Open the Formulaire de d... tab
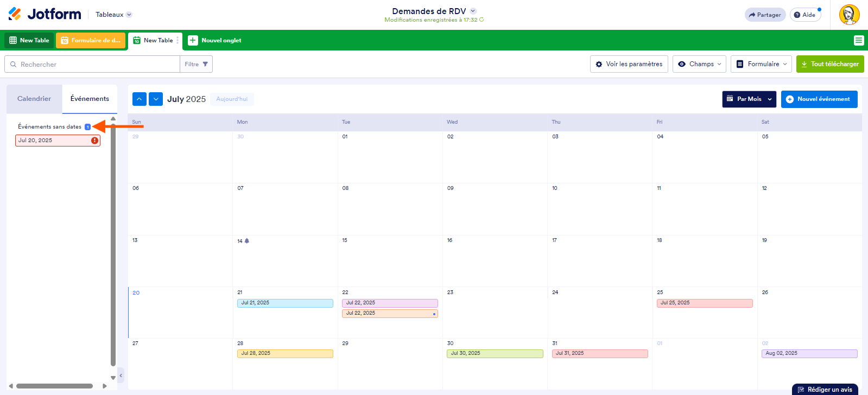 coord(91,40)
